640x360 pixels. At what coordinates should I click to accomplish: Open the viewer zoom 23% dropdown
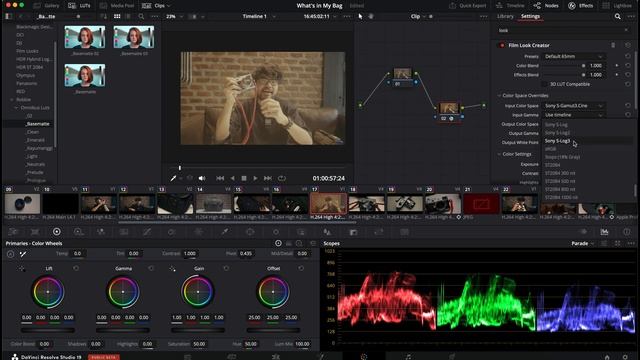tap(174, 16)
